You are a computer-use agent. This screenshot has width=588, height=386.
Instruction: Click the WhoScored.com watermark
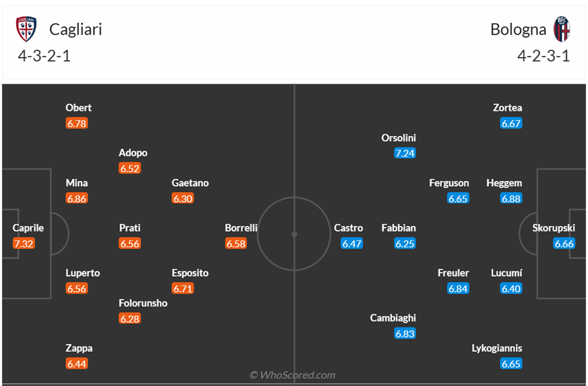click(x=293, y=375)
